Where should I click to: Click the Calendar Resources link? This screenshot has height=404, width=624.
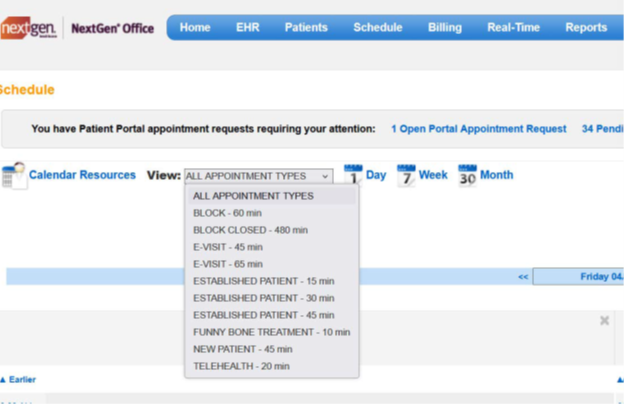point(82,175)
